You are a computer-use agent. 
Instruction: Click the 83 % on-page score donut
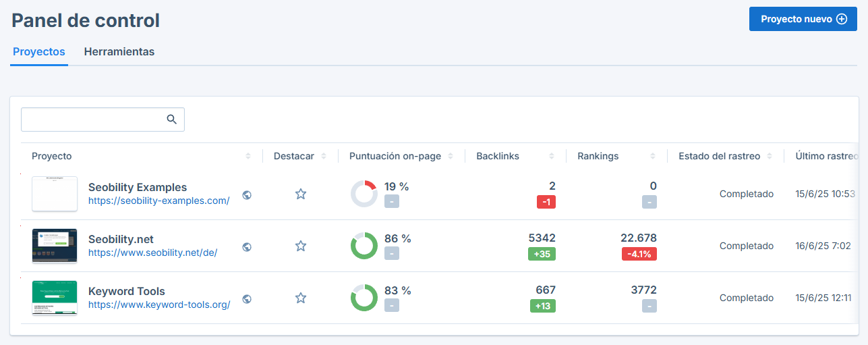[x=364, y=298]
